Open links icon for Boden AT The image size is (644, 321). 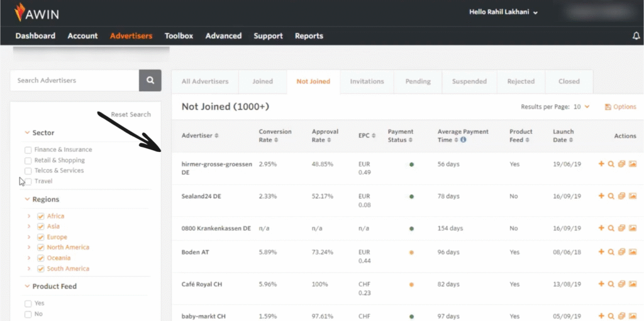click(621, 252)
